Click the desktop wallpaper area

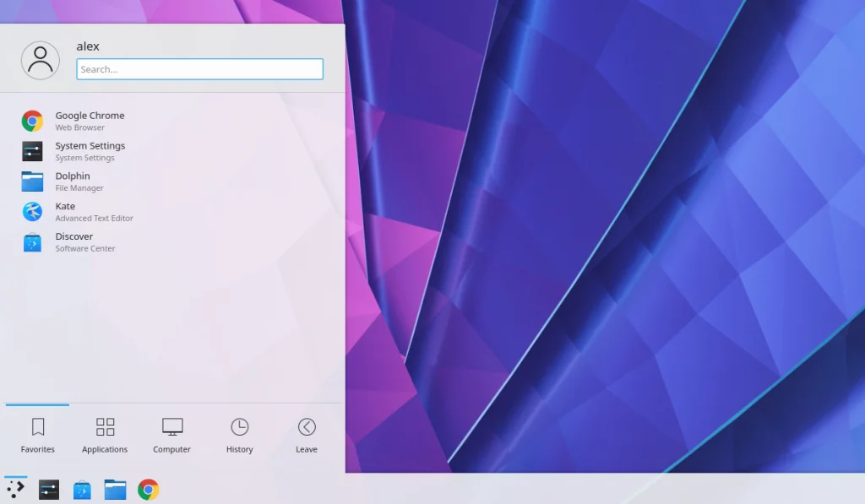(591, 253)
